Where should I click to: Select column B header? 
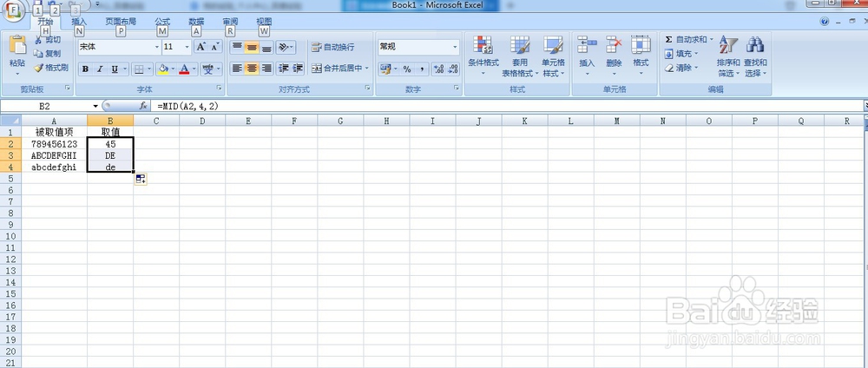[x=110, y=121]
